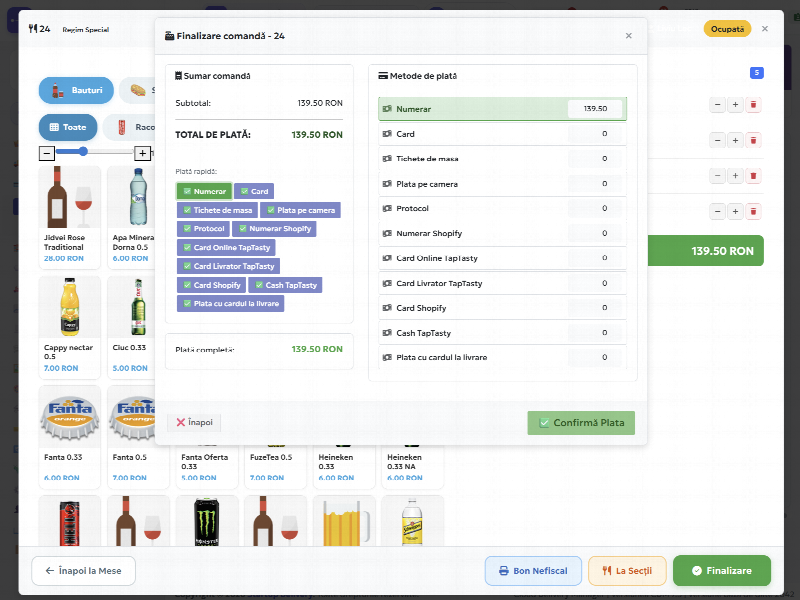Go back using the Înapoi button
Screen dimensions: 800x600
click(x=194, y=422)
